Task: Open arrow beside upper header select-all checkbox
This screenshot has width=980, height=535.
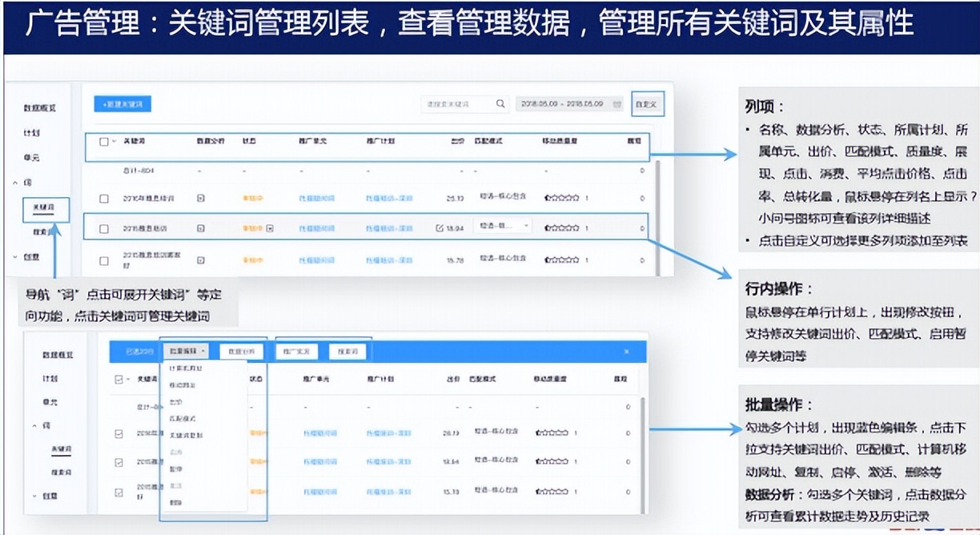Action: tap(114, 142)
